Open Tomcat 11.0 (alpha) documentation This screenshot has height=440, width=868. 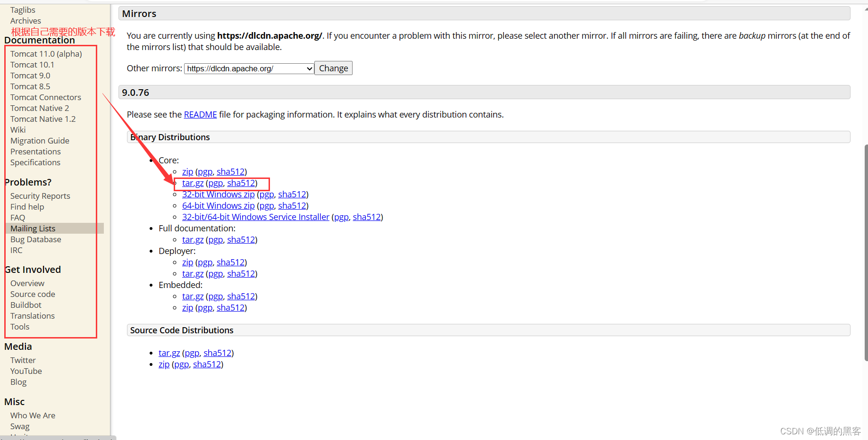[46, 54]
